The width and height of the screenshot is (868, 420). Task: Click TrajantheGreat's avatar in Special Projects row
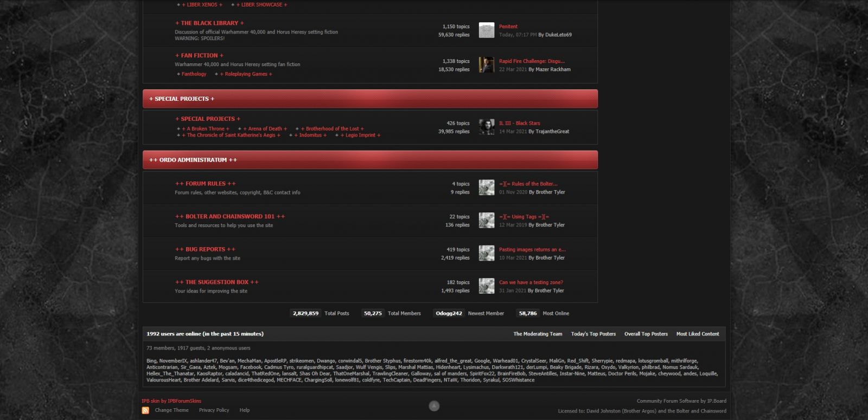[486, 127]
